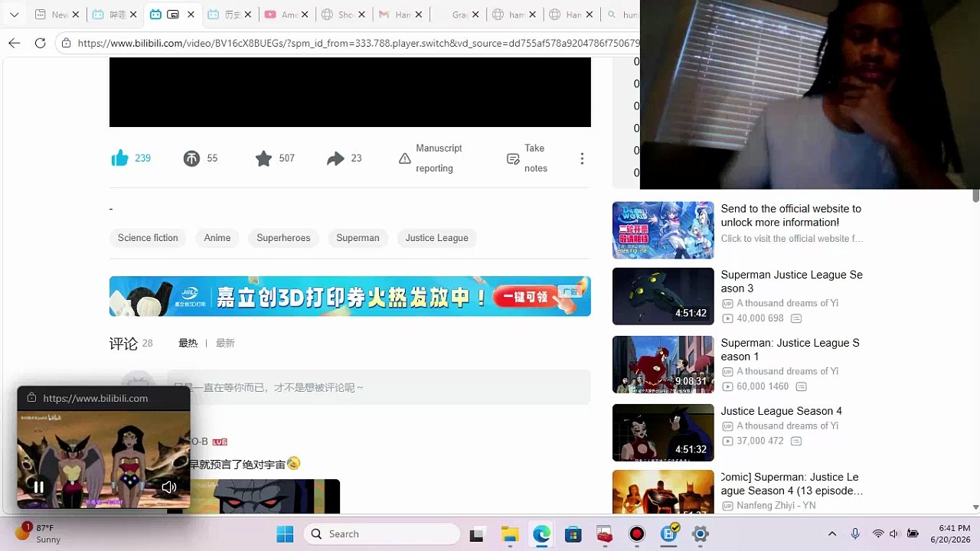
Task: Open the red record app in taskbar
Action: click(637, 534)
